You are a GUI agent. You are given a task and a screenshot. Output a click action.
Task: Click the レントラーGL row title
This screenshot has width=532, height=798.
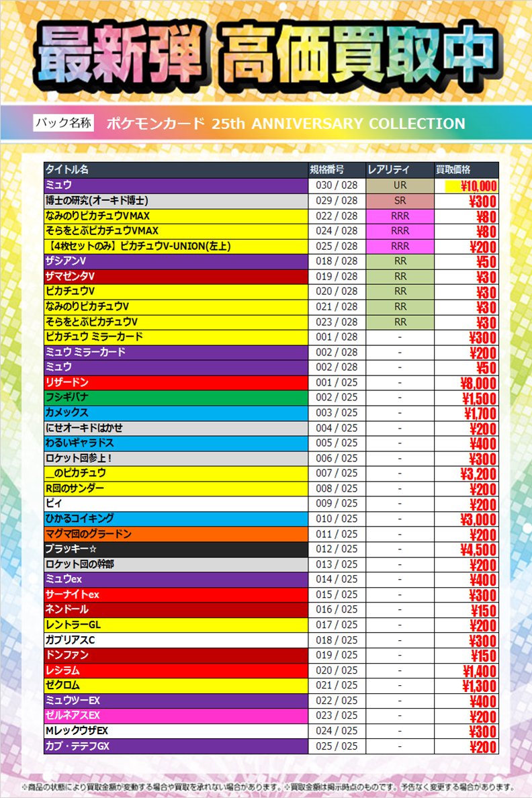[x=175, y=625]
